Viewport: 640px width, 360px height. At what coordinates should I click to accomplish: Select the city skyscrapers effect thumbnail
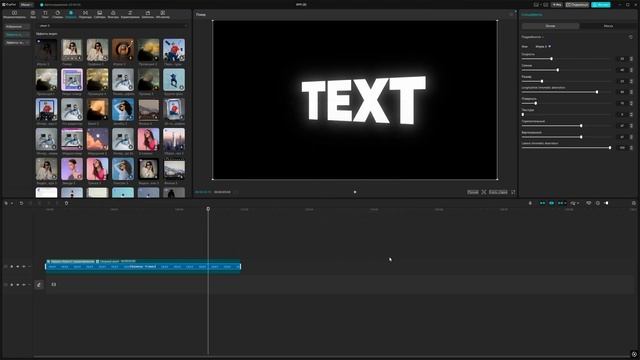pyautogui.click(x=174, y=139)
